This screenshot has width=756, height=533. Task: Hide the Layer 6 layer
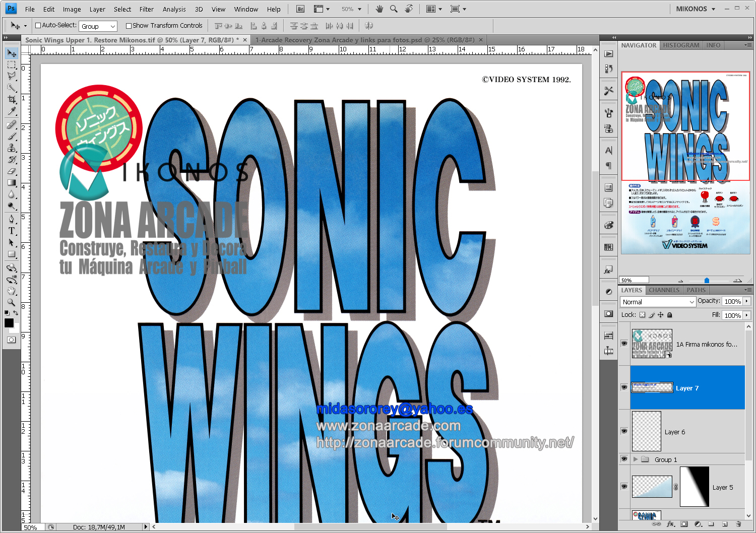coord(624,431)
